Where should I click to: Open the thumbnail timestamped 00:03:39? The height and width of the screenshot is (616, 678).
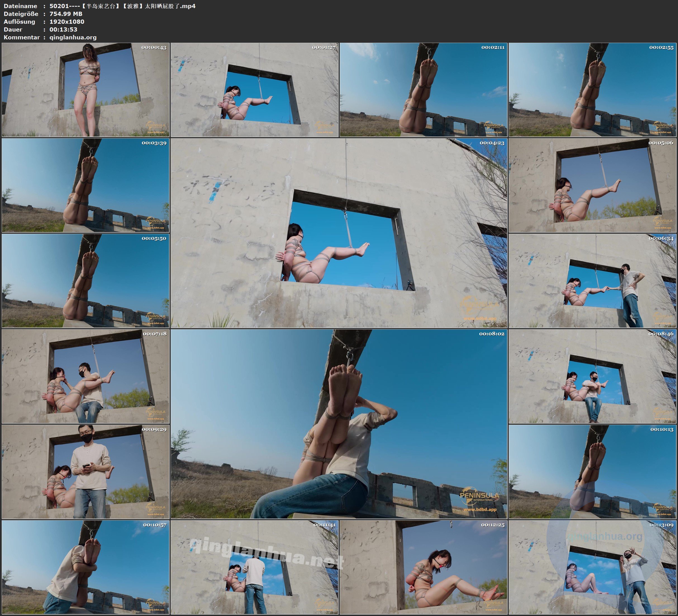click(85, 185)
